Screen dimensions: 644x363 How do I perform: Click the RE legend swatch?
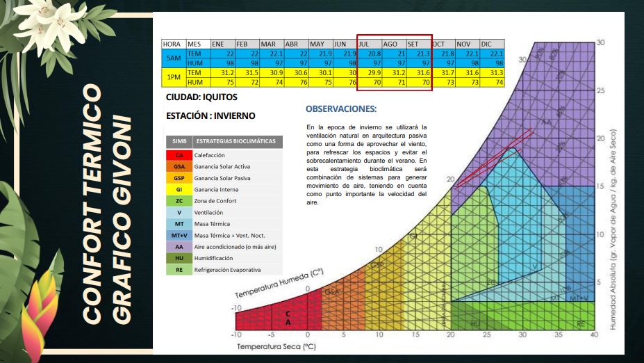pos(179,270)
